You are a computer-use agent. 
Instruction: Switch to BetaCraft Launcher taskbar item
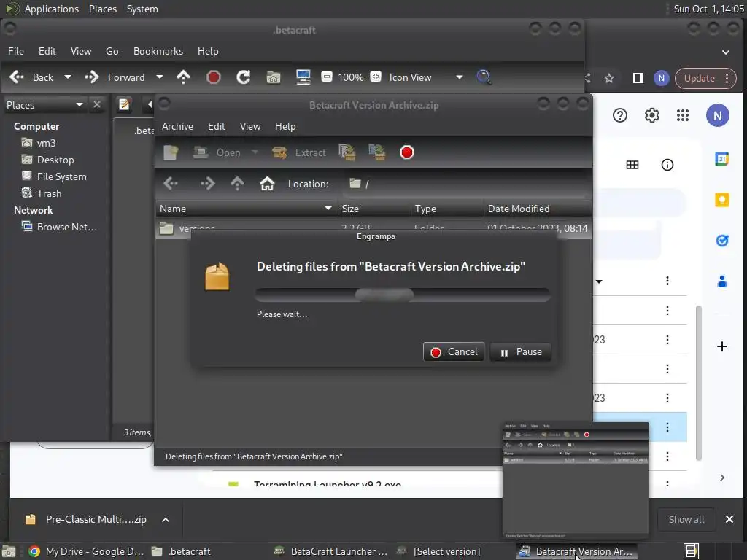(332, 551)
